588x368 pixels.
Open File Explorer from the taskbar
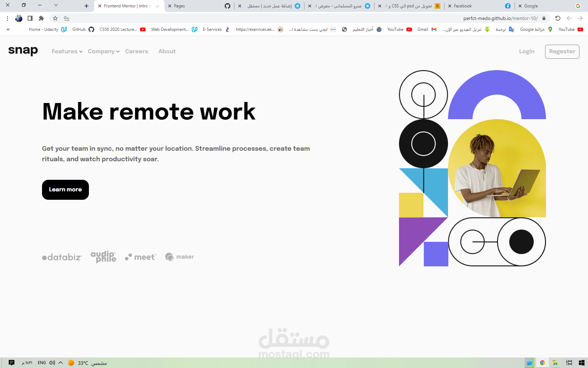pyautogui.click(x=555, y=362)
